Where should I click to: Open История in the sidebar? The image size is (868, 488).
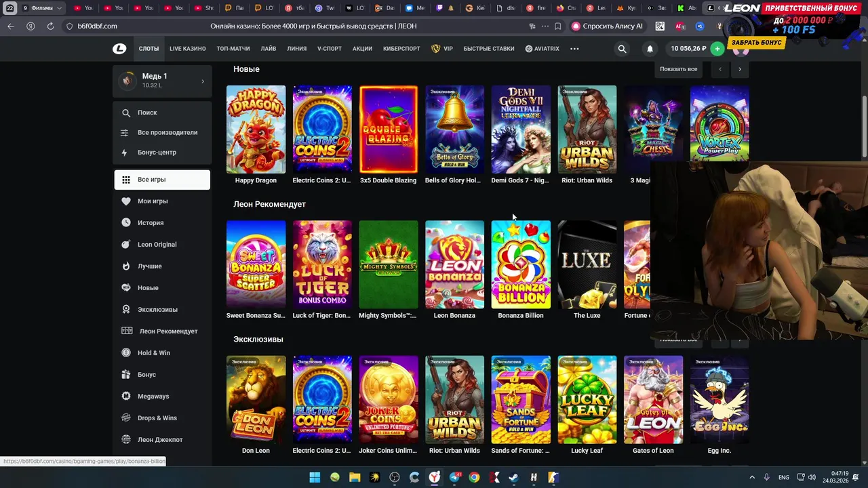(x=162, y=223)
